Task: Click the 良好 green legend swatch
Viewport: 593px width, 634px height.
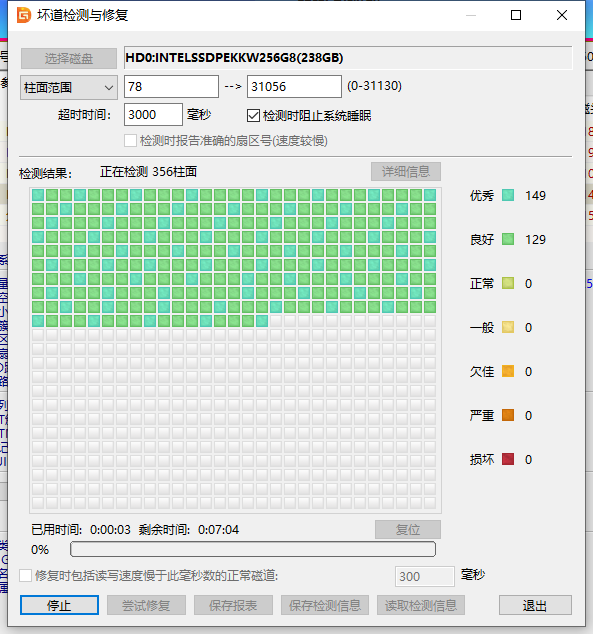Action: (x=508, y=239)
